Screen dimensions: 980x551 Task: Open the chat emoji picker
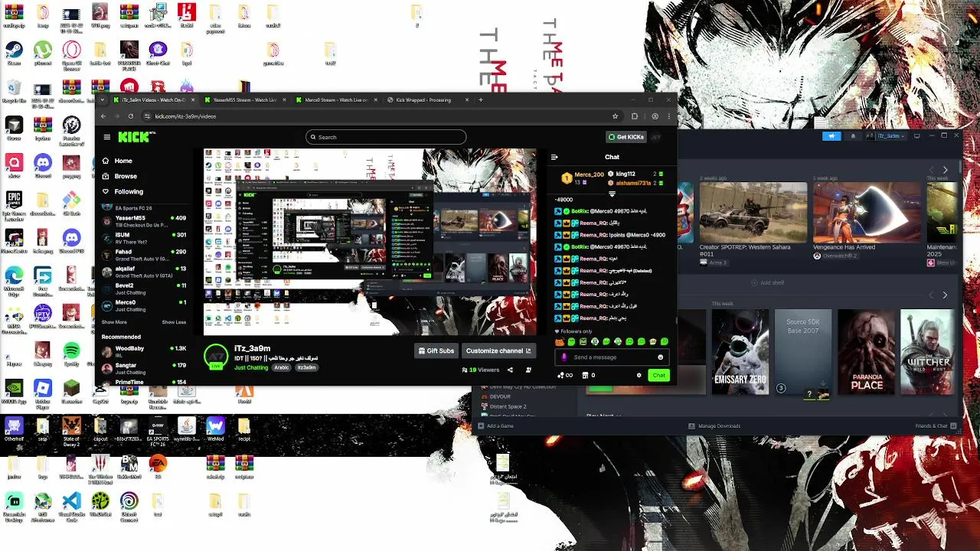[660, 357]
